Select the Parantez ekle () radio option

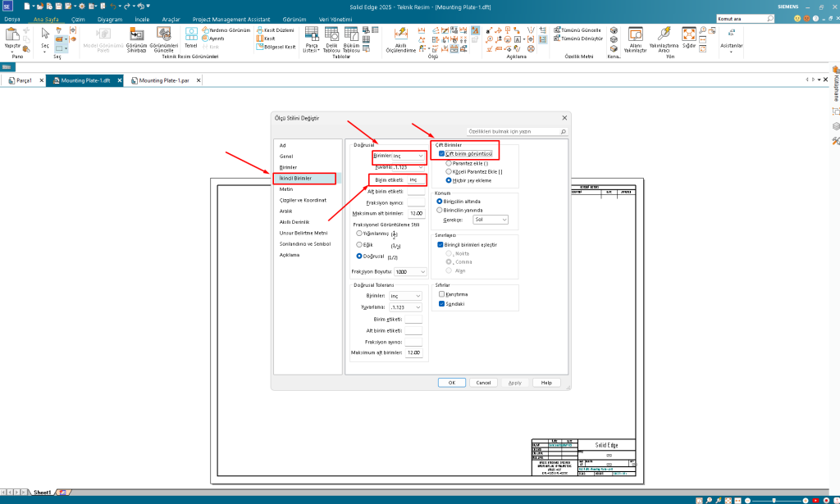click(440, 162)
